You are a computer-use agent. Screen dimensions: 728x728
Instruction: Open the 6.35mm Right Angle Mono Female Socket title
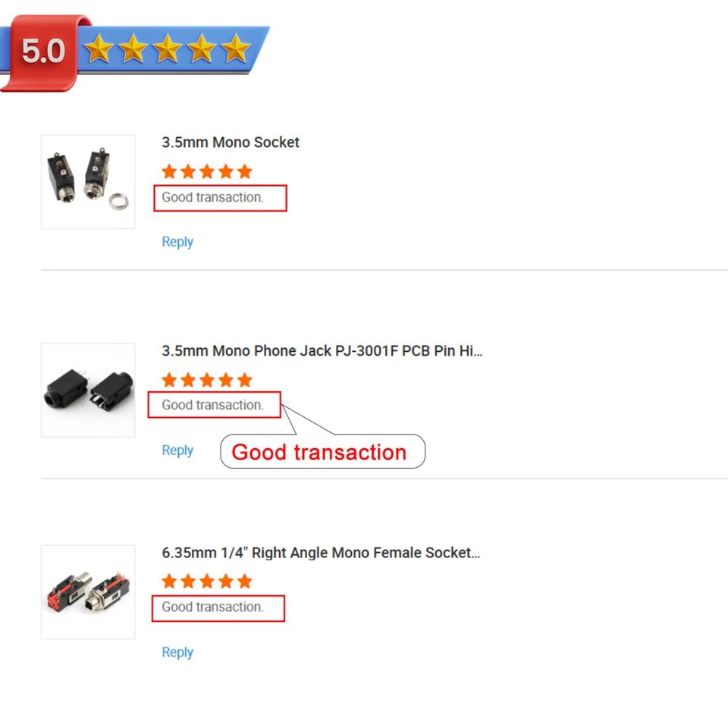point(320,553)
